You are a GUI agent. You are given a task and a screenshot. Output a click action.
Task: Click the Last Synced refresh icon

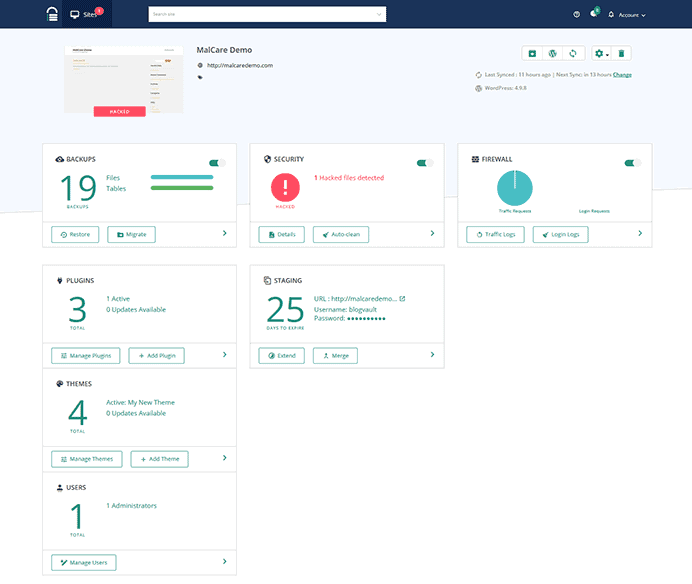click(478, 75)
